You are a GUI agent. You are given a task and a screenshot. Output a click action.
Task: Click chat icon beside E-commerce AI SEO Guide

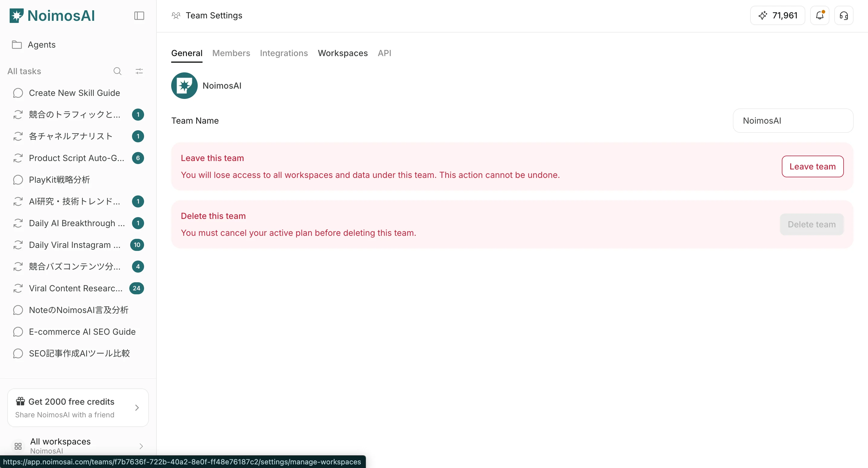(18, 332)
